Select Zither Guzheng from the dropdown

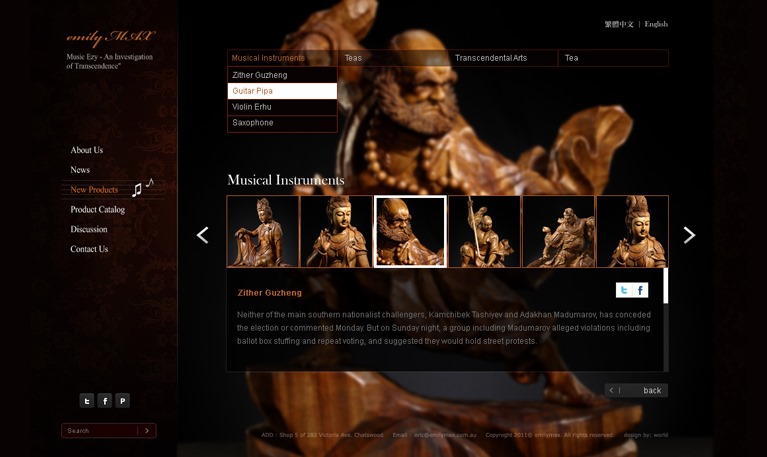pos(282,75)
